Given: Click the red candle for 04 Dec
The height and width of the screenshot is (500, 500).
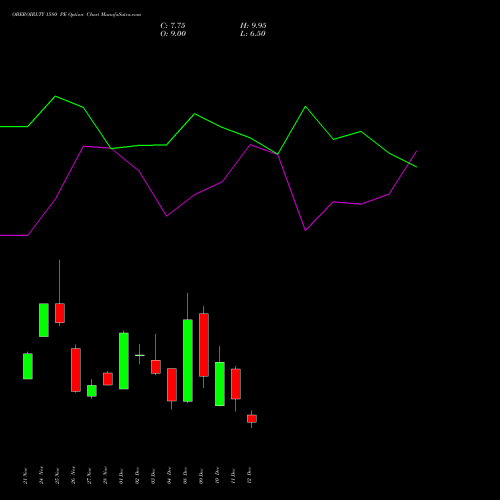Looking at the screenshot, I should [172, 385].
